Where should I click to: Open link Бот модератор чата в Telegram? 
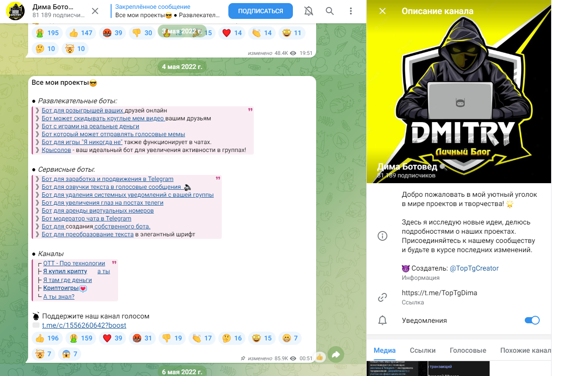coord(87,218)
